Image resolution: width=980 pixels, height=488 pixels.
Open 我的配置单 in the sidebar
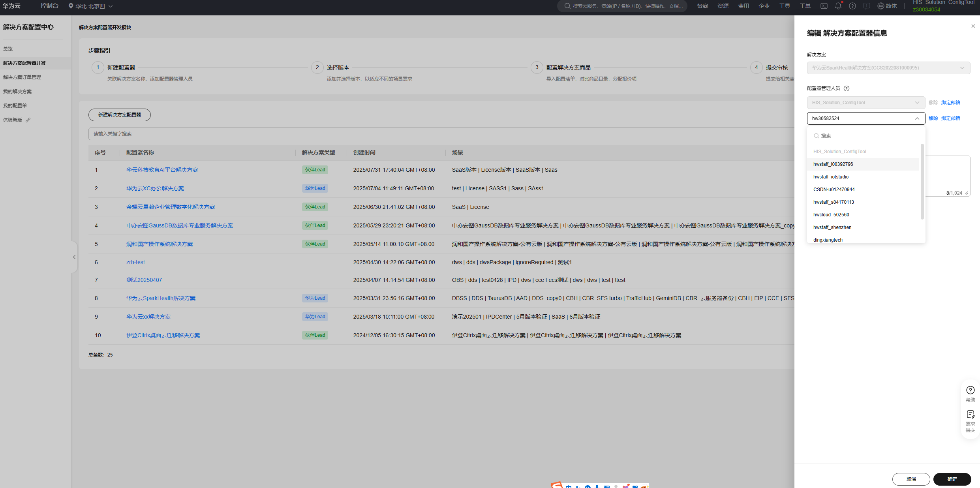pyautogui.click(x=15, y=106)
